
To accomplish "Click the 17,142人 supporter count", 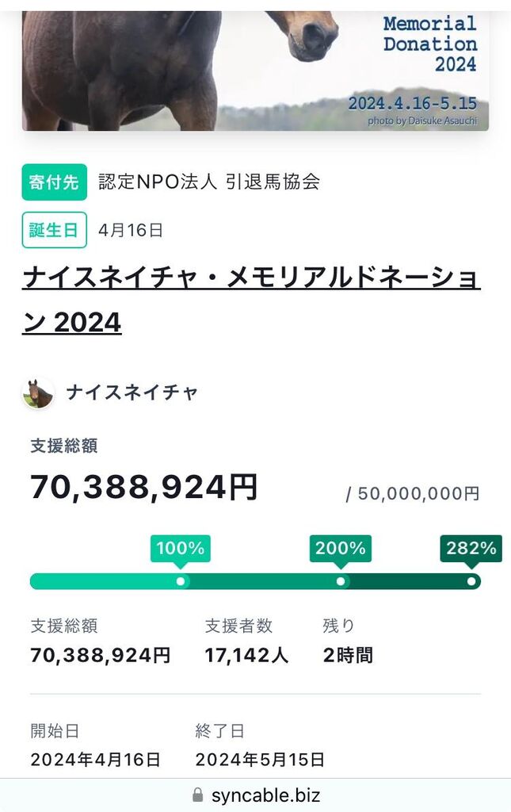I will [246, 655].
